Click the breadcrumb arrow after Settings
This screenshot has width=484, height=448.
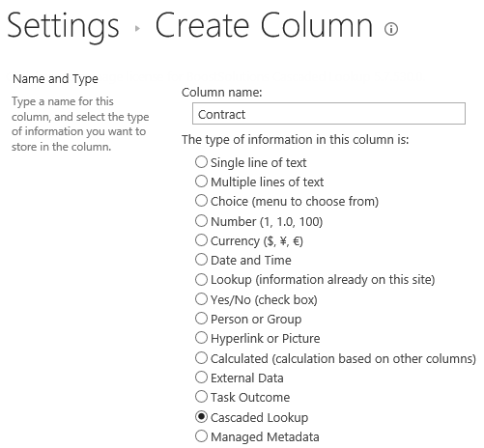(x=137, y=29)
